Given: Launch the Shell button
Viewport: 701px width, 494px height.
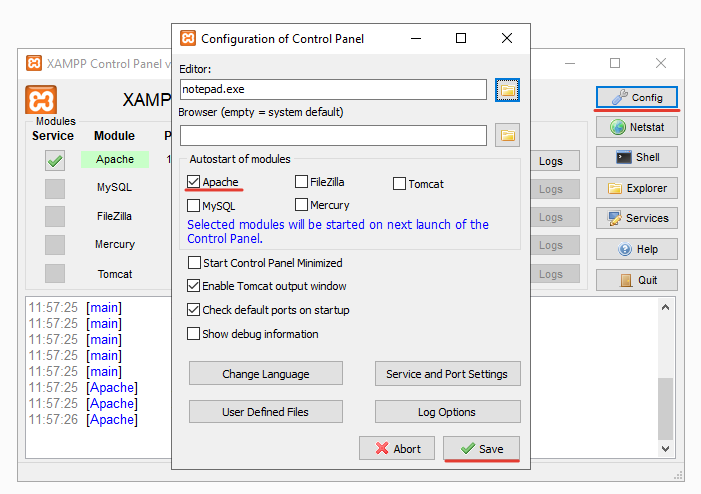Looking at the screenshot, I should [x=637, y=157].
